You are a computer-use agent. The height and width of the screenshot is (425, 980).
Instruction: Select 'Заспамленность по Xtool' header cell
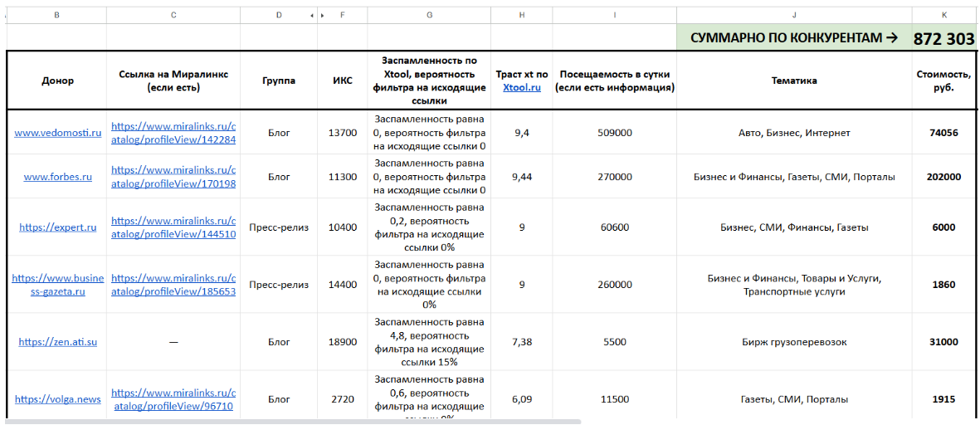[429, 81]
